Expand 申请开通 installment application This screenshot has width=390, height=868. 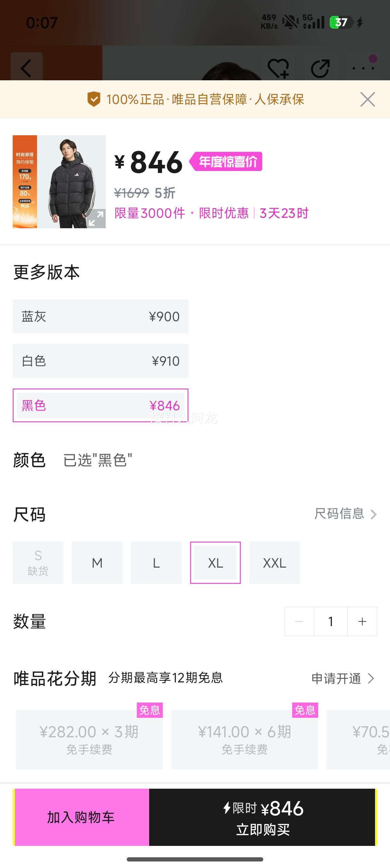(343, 678)
